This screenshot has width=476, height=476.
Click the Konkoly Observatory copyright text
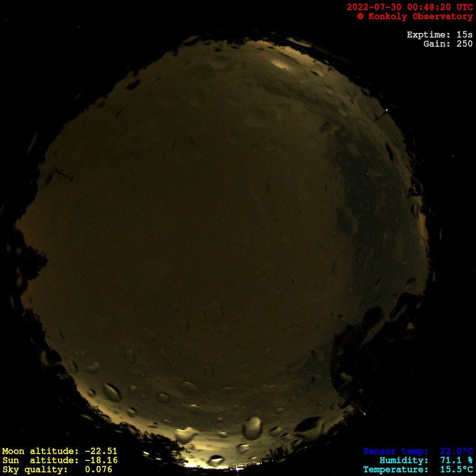tap(415, 16)
